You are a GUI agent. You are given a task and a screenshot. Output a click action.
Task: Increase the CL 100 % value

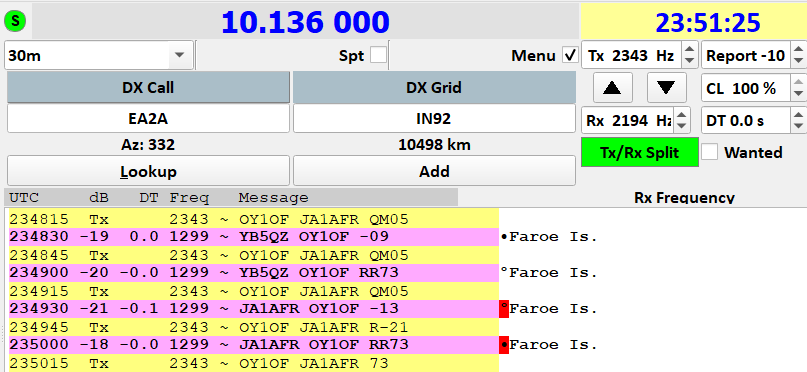click(798, 82)
